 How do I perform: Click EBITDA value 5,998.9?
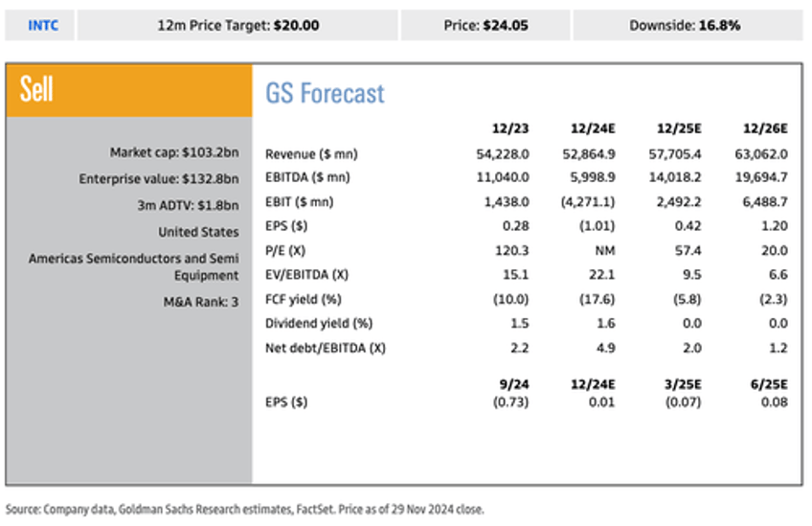coord(593,177)
